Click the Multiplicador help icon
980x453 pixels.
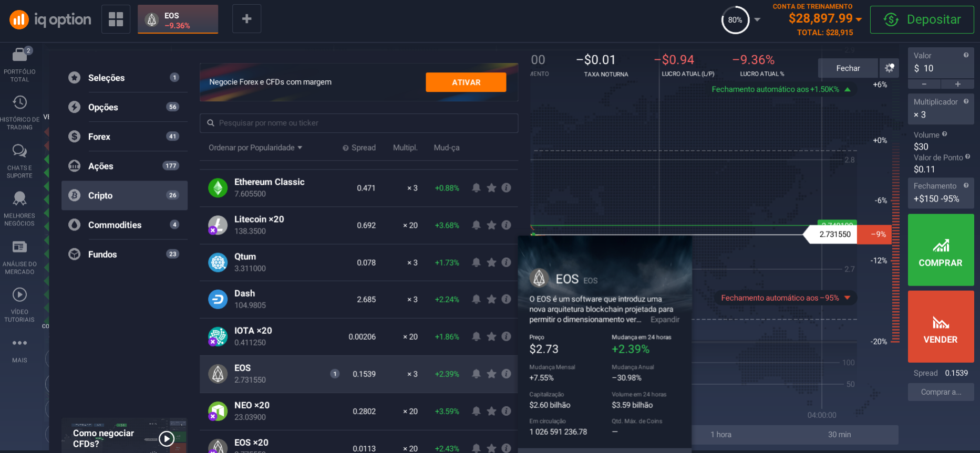[x=966, y=101]
